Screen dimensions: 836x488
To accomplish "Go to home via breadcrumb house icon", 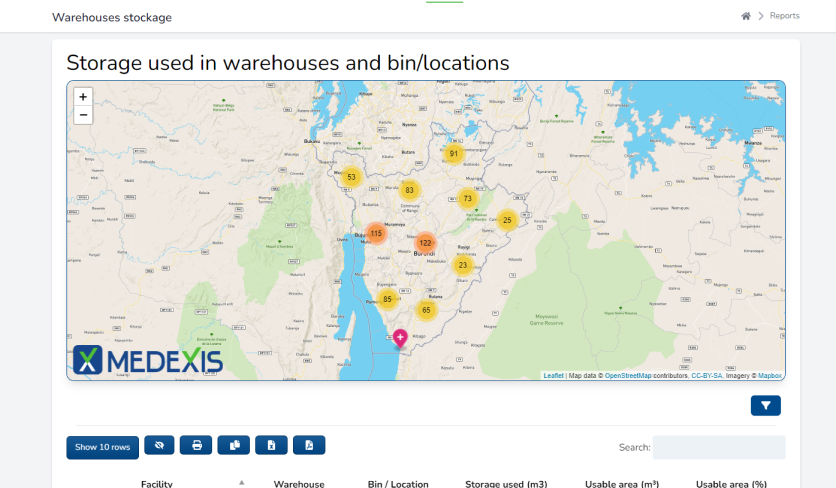I will point(746,16).
